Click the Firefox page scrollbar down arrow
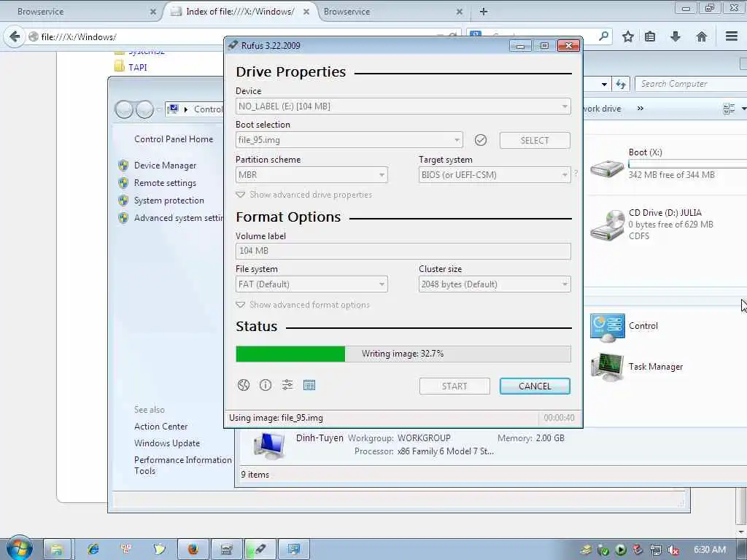747x560 pixels. (742, 531)
